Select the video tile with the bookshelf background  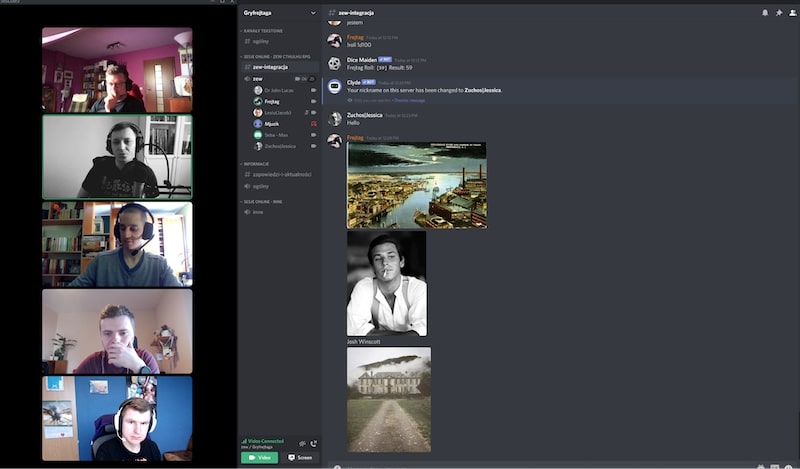click(x=117, y=244)
